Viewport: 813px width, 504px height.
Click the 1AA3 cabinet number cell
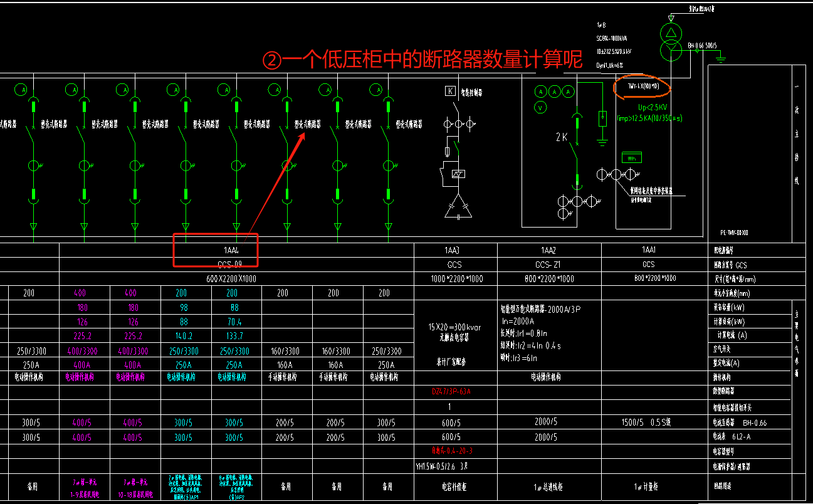tap(456, 250)
